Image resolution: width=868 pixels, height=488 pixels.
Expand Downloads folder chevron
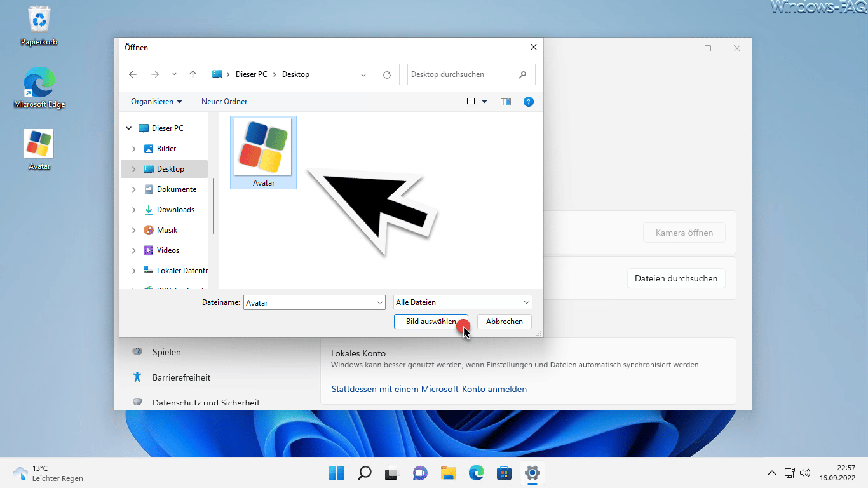coord(133,210)
